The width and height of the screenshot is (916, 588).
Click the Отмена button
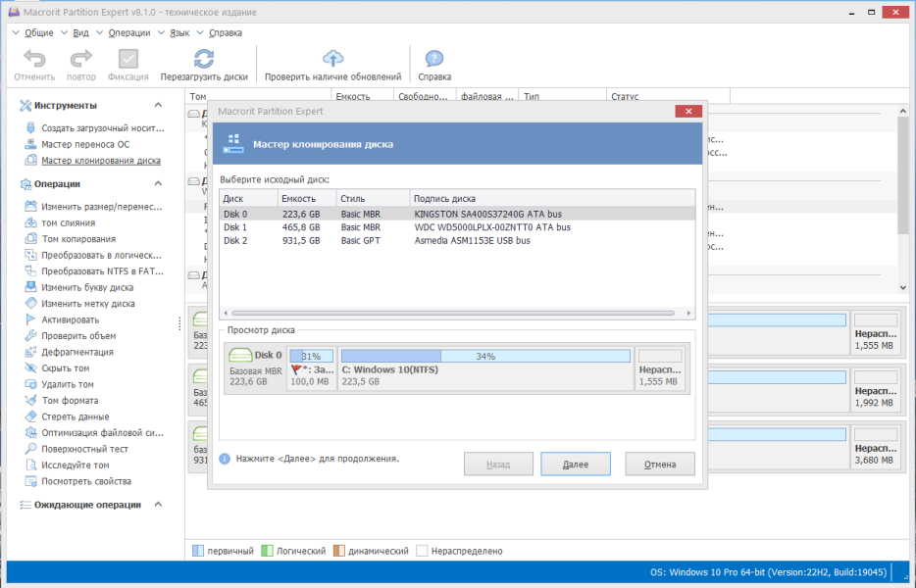(660, 465)
